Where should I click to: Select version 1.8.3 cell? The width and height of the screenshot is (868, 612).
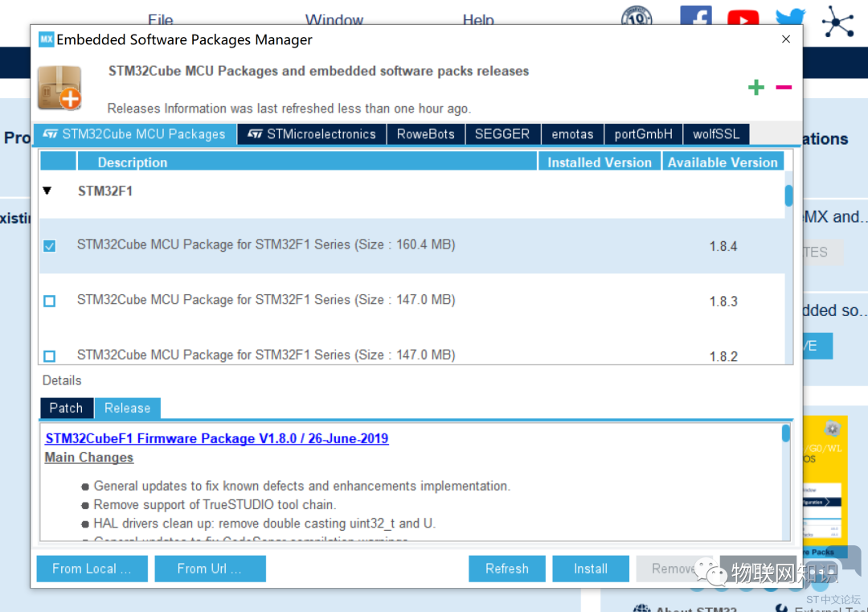point(723,302)
